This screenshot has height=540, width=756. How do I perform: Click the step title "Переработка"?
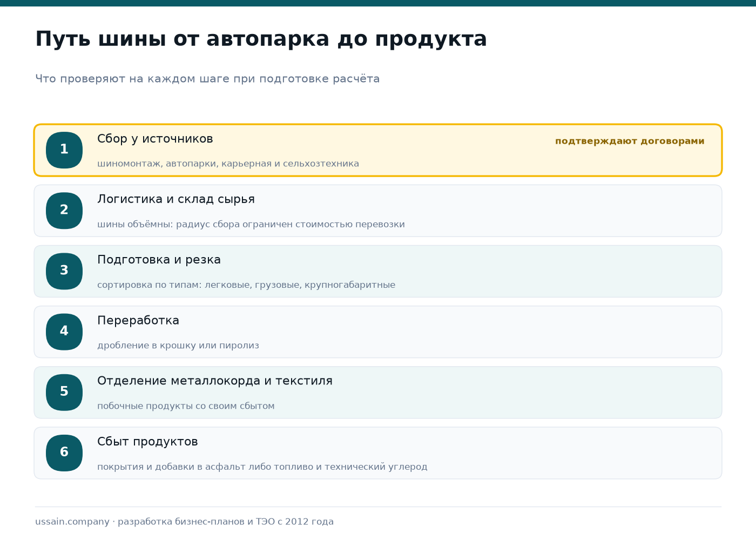(x=138, y=320)
